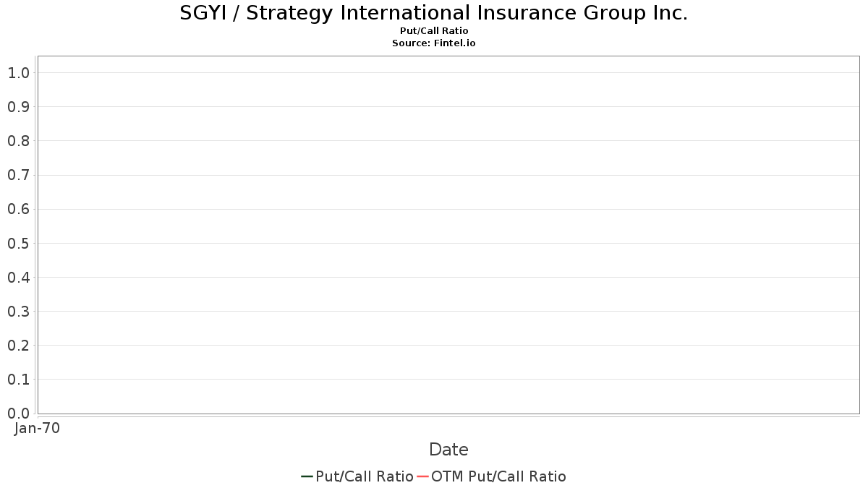Click the 0.5 y-axis label

coord(18,243)
